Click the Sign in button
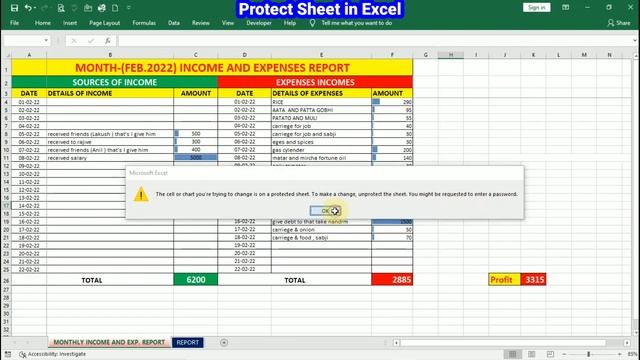The width and height of the screenshot is (640, 360). pos(536,7)
